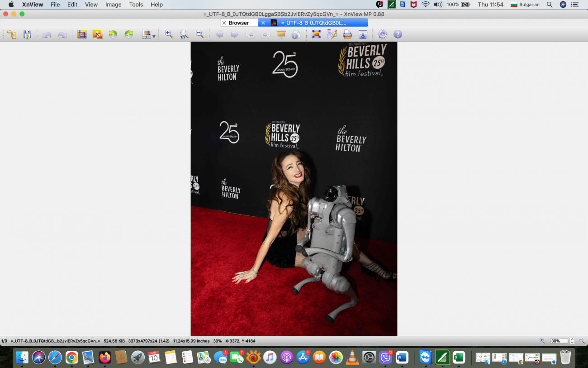Viewport: 588px width, 368px height.
Task: Open the Image menu
Action: tap(113, 5)
